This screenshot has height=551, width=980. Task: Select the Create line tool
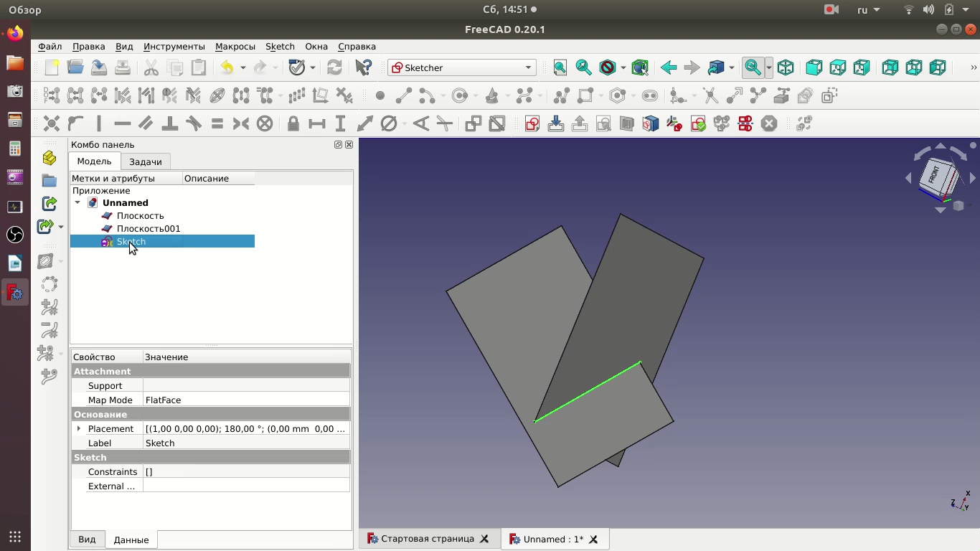pos(404,95)
